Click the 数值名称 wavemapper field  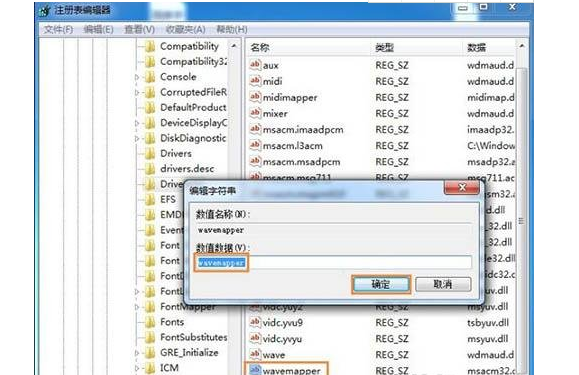333,230
